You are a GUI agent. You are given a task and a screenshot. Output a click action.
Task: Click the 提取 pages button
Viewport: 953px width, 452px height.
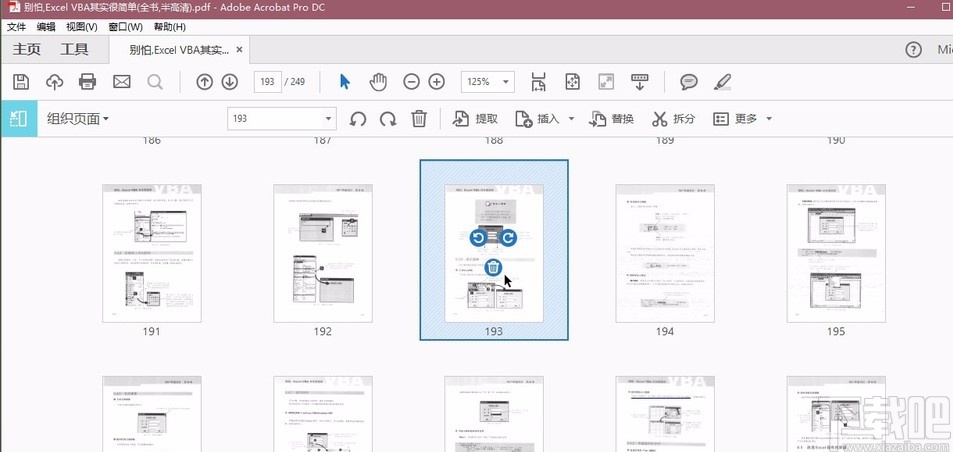(x=475, y=118)
